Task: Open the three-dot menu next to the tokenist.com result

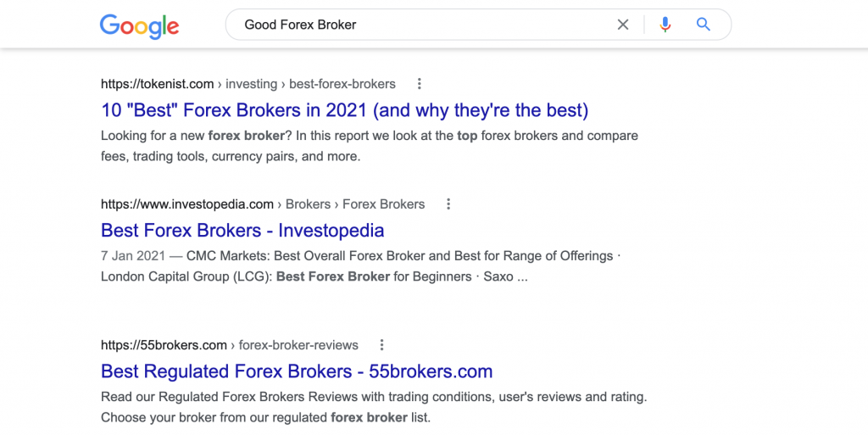Action: (x=419, y=84)
